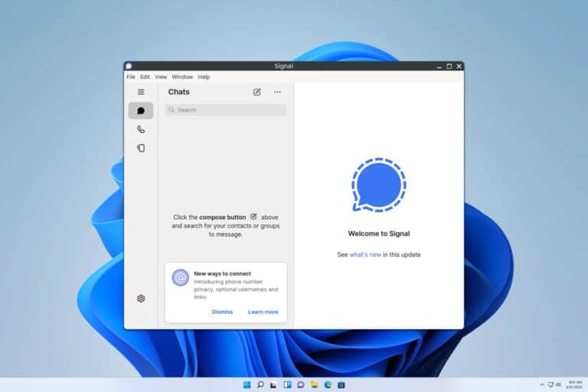Open Task View on taskbar
Viewport: 588px width, 392px height.
pyautogui.click(x=274, y=385)
